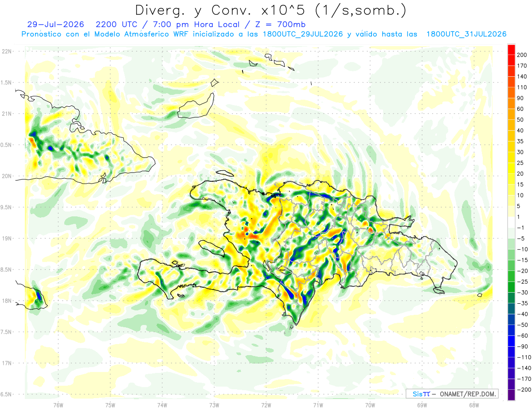Click the "68W" longitude label
This screenshot has height=411, width=532.
474,405
